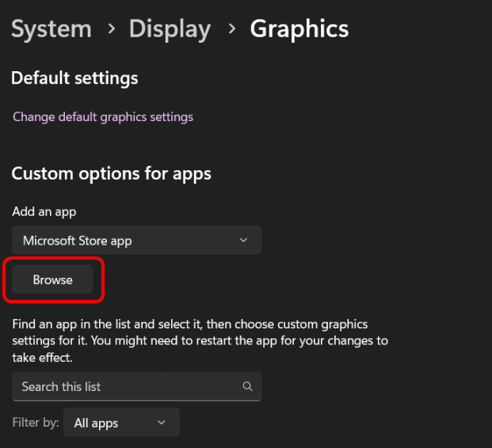The width and height of the screenshot is (492, 448).
Task: Click the All apps dropdown arrow
Action: pyautogui.click(x=162, y=423)
